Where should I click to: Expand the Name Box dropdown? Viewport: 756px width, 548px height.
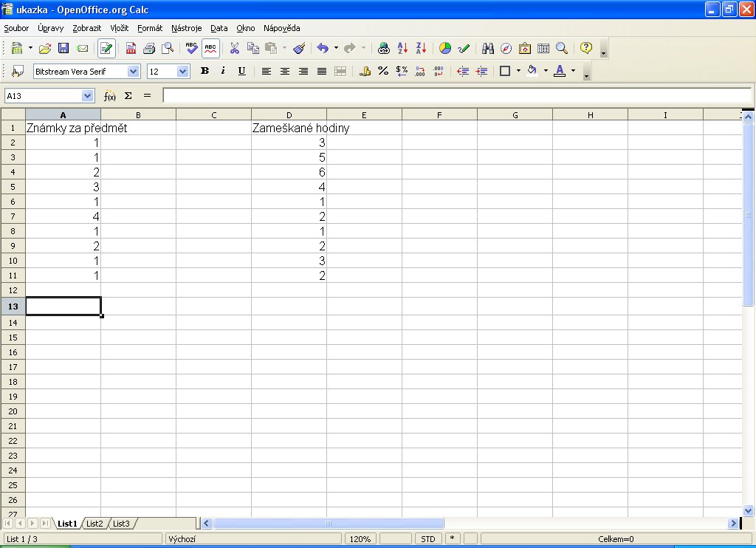pyautogui.click(x=87, y=95)
